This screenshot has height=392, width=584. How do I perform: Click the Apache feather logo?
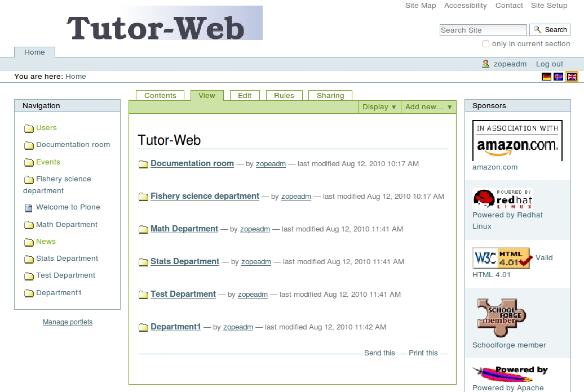[510, 374]
